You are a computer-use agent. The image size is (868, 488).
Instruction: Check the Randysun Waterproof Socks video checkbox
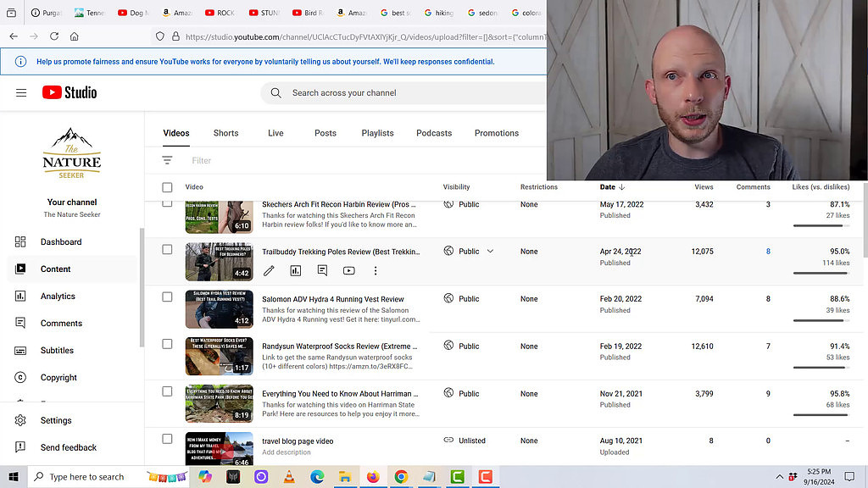coord(166,343)
